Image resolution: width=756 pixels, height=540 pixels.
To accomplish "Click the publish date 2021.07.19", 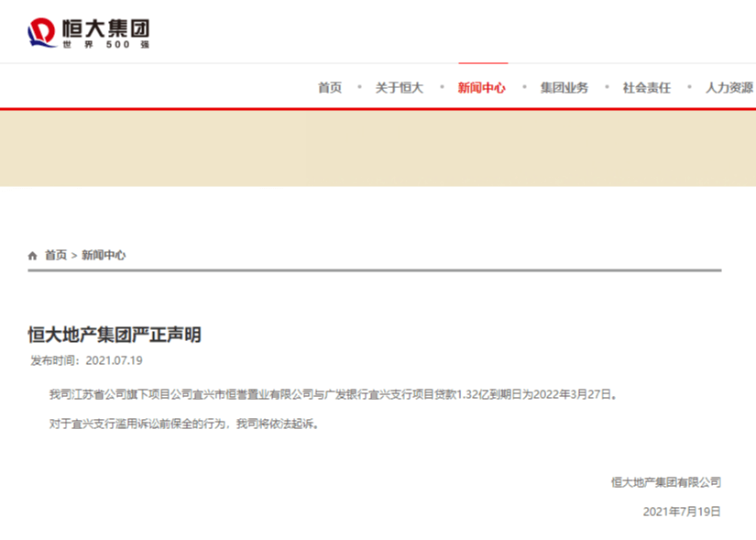I will coord(115,360).
